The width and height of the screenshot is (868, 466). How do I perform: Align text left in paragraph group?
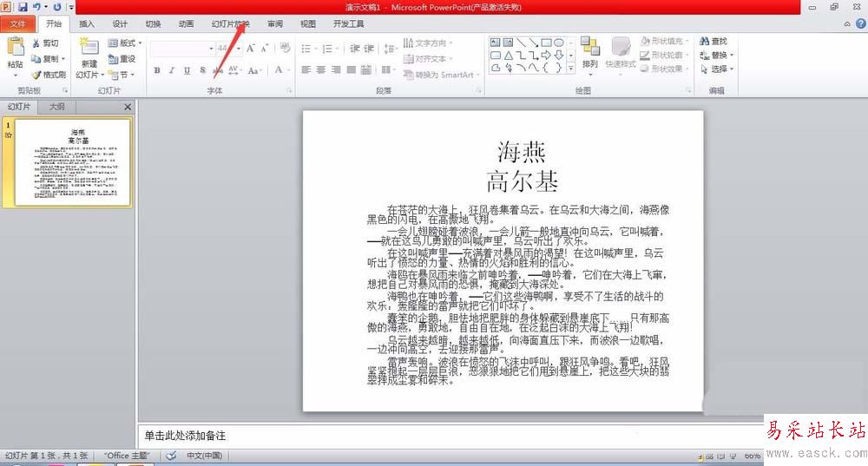[x=306, y=69]
